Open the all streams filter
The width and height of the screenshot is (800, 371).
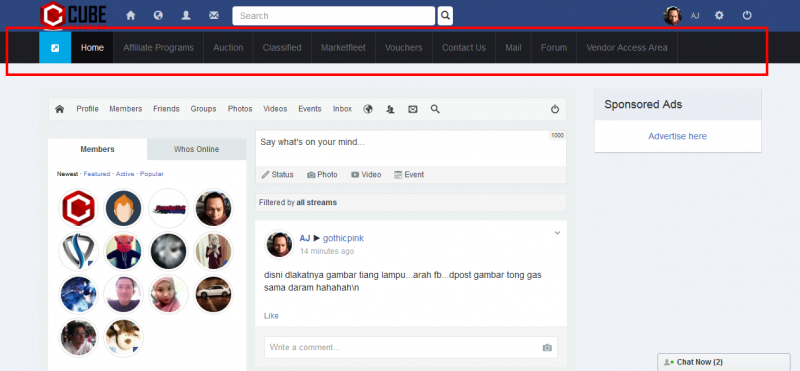316,203
